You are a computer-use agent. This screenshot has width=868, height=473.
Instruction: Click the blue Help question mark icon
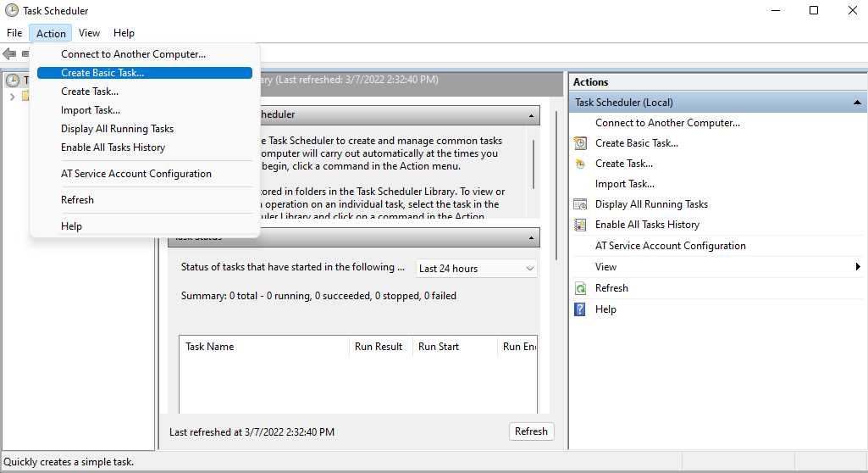pyautogui.click(x=580, y=309)
